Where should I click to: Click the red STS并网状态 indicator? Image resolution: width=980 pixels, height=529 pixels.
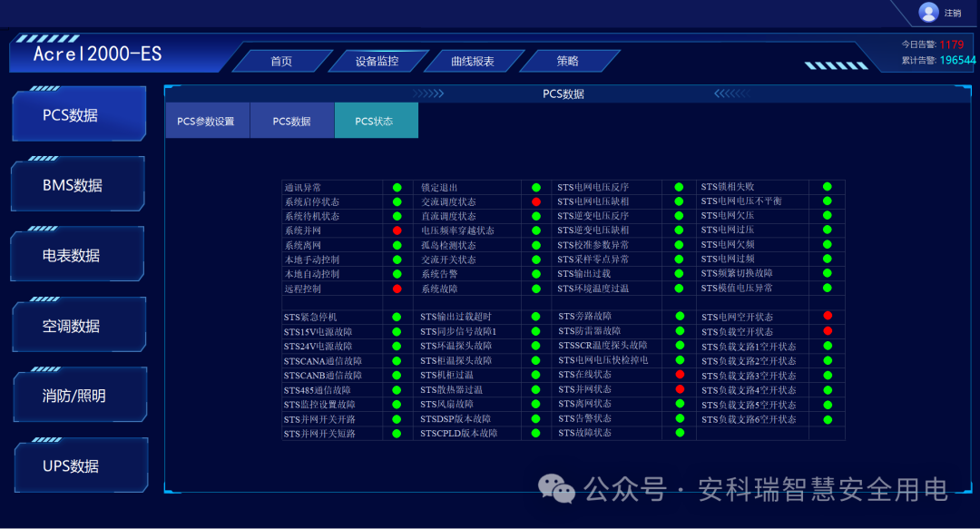click(680, 389)
